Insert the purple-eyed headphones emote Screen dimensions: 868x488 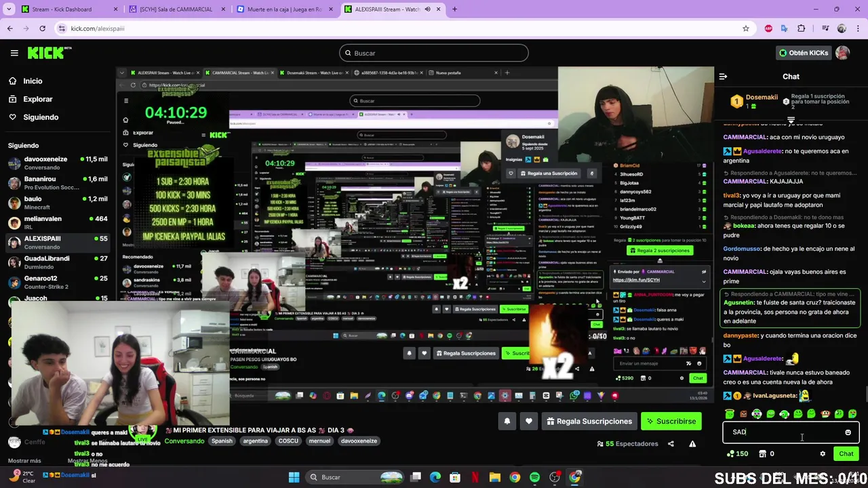point(757,413)
